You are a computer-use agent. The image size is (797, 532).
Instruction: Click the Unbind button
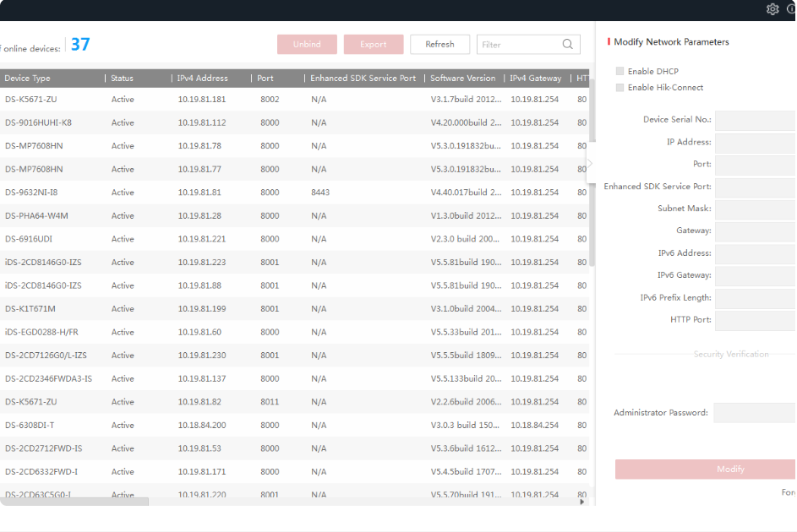307,45
